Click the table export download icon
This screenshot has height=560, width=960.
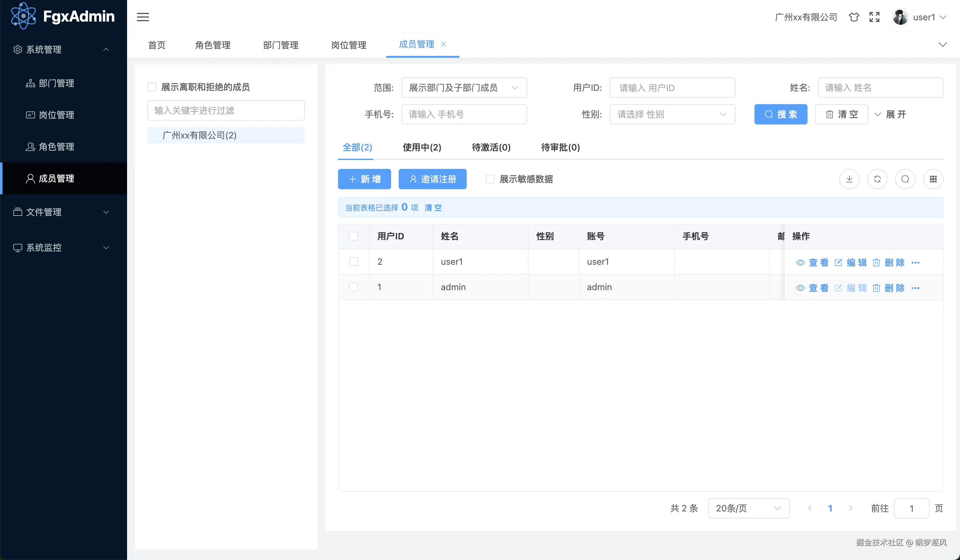(849, 179)
